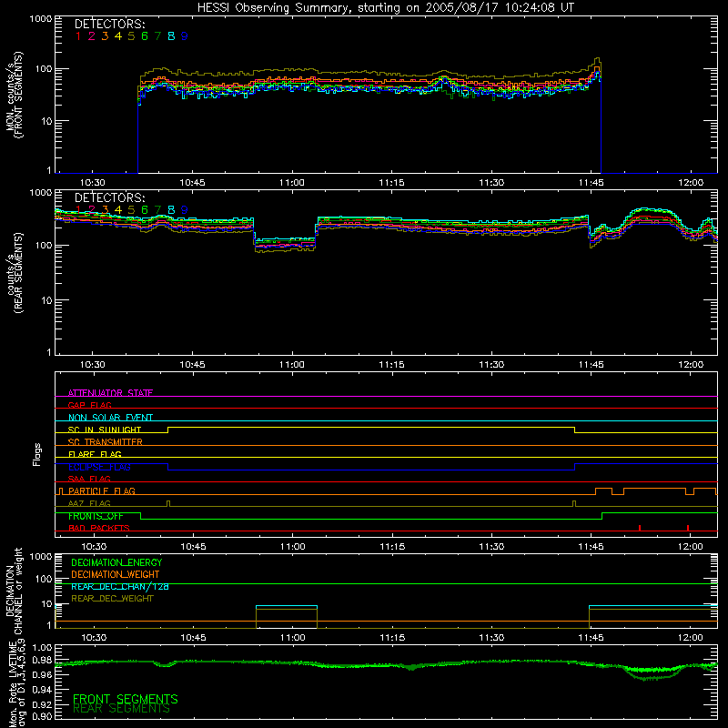Click the SAA_FLAG label
The height and width of the screenshot is (728, 728).
pyautogui.click(x=89, y=479)
